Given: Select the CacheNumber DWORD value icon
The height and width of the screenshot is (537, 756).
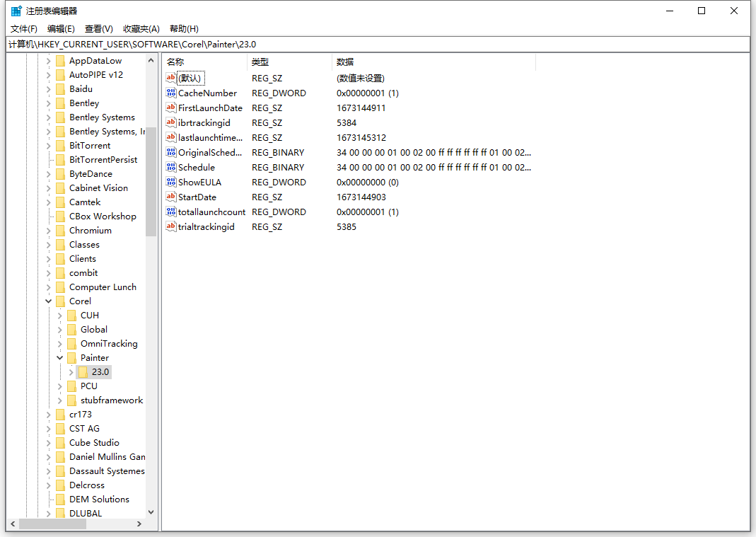Looking at the screenshot, I should (x=170, y=93).
